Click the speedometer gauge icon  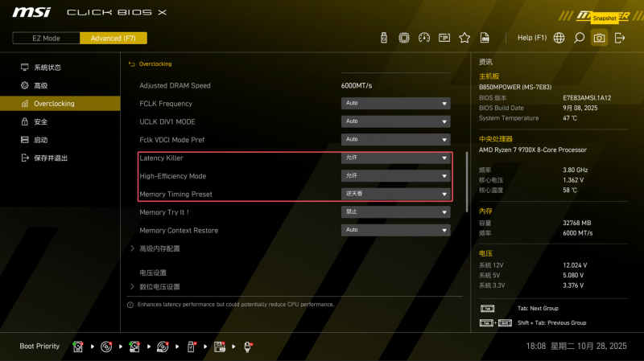pyautogui.click(x=424, y=38)
